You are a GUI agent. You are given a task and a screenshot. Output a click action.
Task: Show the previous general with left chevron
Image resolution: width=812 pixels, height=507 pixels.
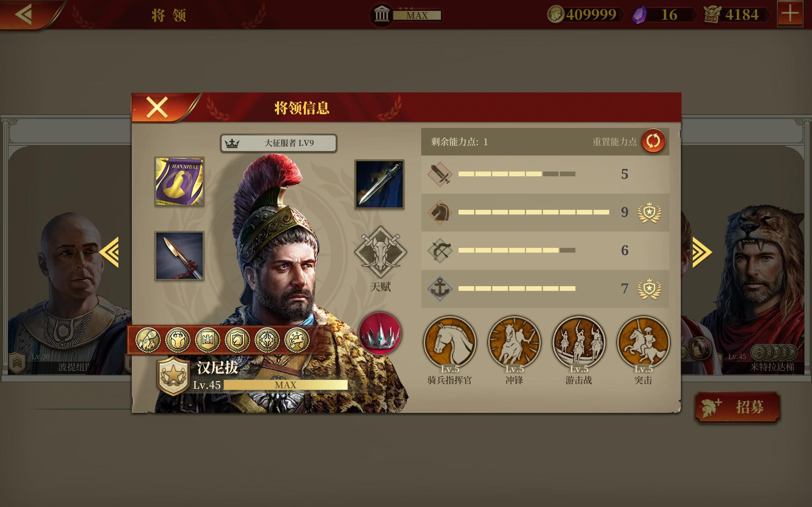(x=109, y=252)
